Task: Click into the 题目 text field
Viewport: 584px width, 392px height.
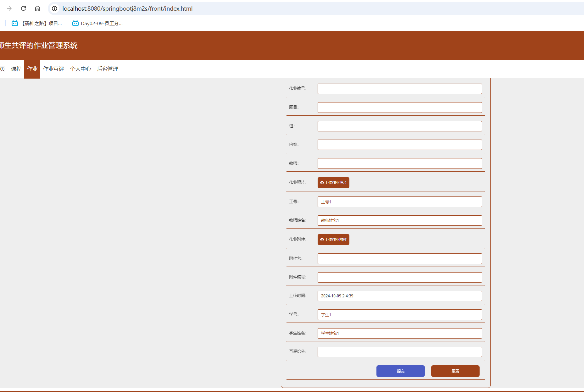Action: click(x=399, y=108)
